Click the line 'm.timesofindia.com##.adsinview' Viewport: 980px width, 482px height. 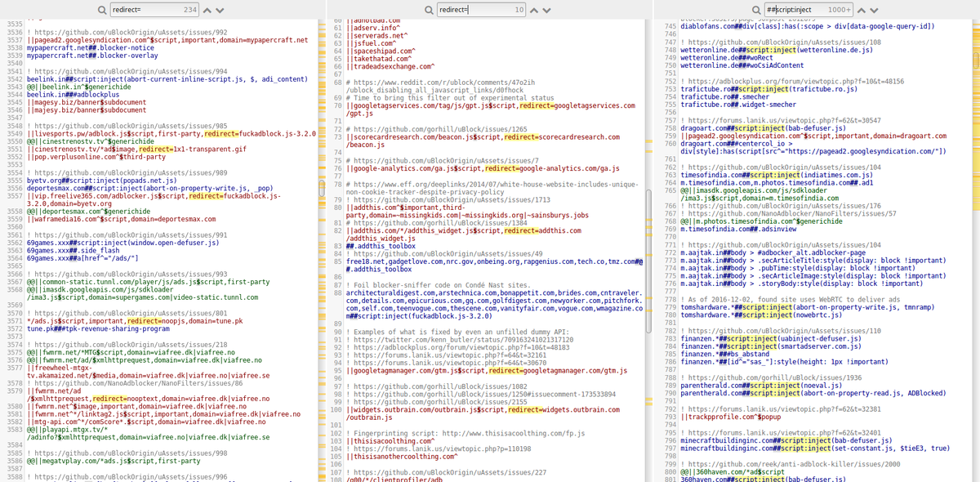click(738, 229)
